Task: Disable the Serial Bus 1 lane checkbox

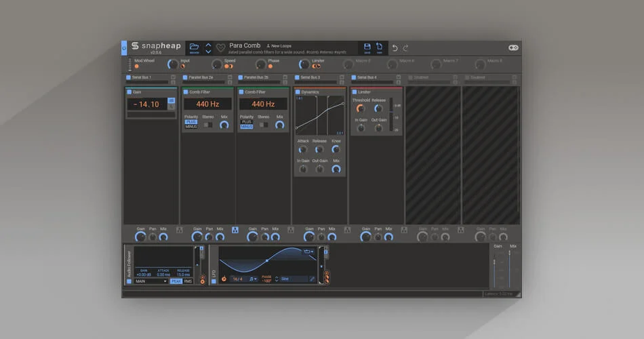Action: point(128,77)
